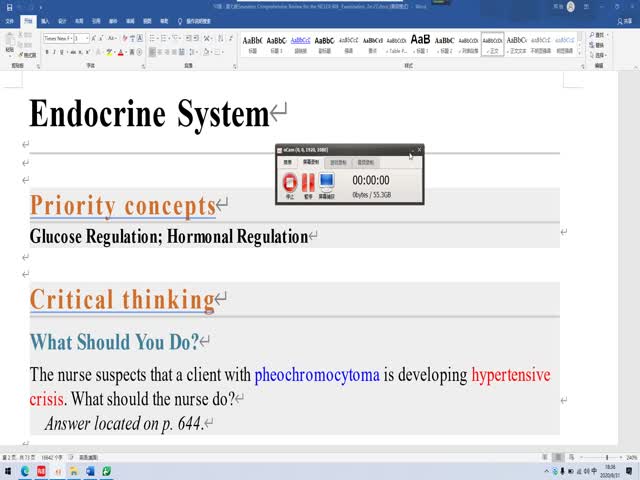Pause the recording in oCam
The height and width of the screenshot is (480, 640).
(308, 183)
